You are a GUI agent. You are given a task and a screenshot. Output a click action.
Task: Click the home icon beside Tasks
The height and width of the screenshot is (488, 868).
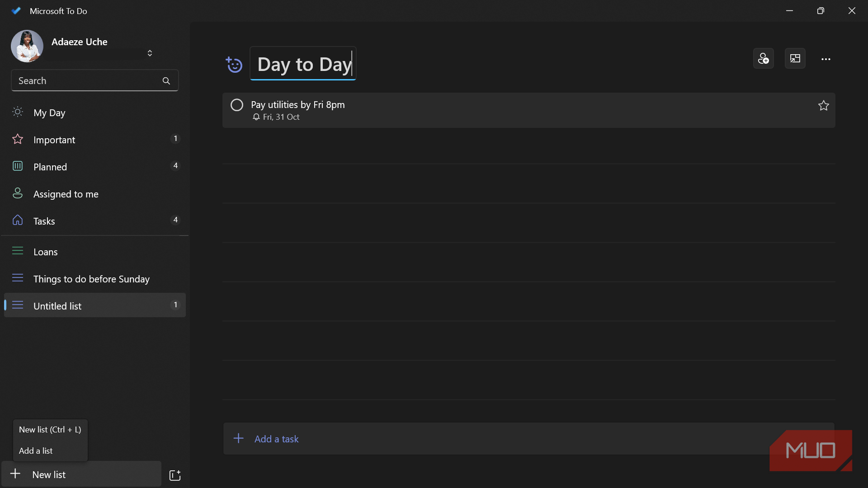pos(18,220)
